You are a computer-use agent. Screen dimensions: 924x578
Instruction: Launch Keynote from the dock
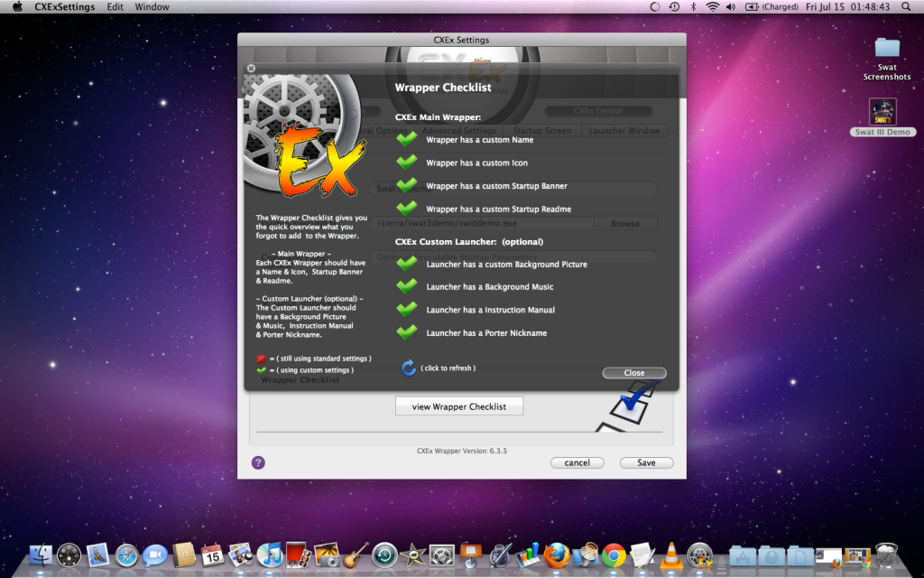[x=471, y=555]
